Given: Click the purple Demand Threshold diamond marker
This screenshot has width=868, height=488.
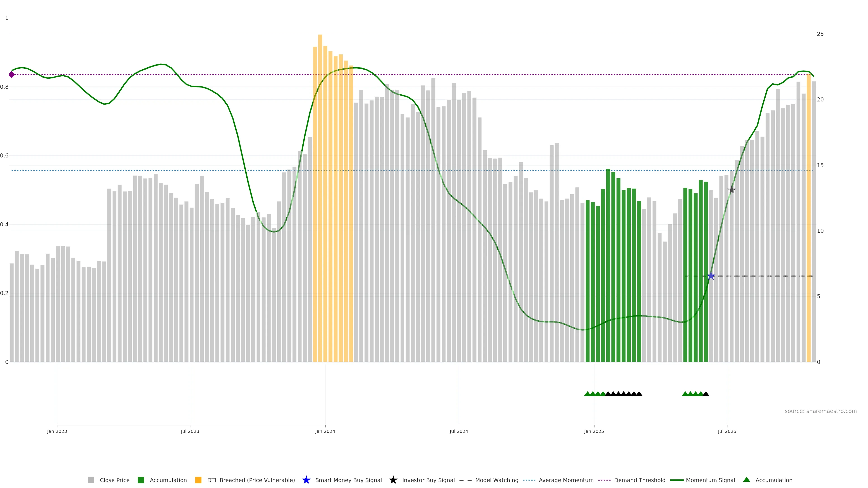Looking at the screenshot, I should (x=12, y=74).
